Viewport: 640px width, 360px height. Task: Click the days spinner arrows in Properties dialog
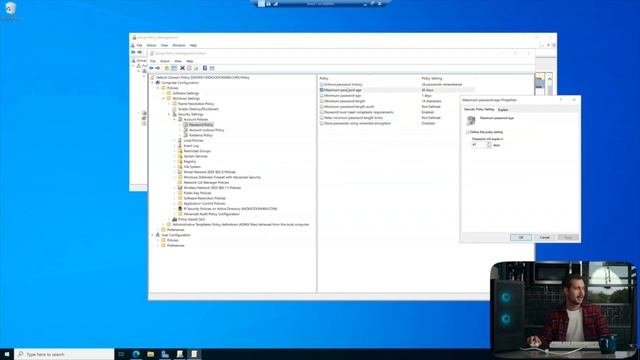tap(489, 145)
